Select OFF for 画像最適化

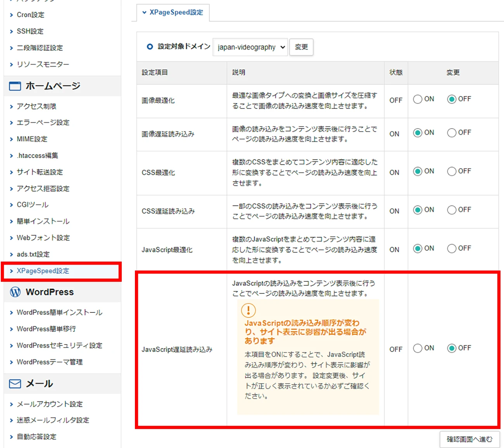click(x=451, y=99)
